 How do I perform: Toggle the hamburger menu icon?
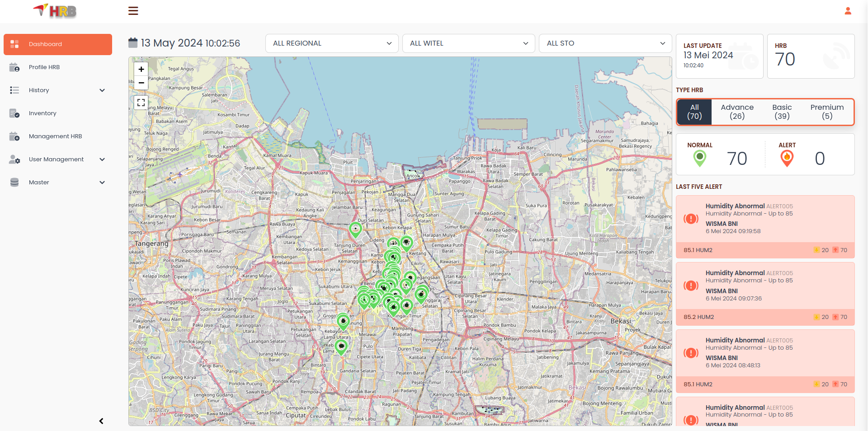[x=133, y=11]
